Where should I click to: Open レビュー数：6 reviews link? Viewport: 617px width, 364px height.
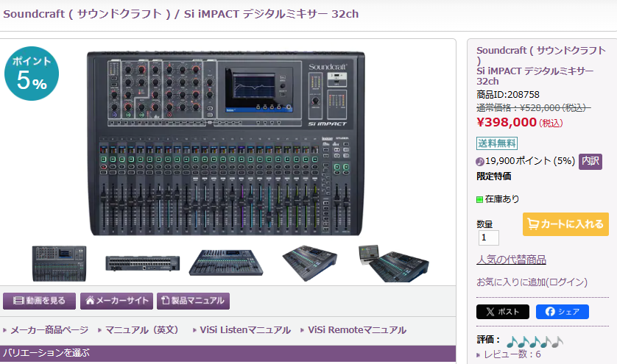click(512, 354)
